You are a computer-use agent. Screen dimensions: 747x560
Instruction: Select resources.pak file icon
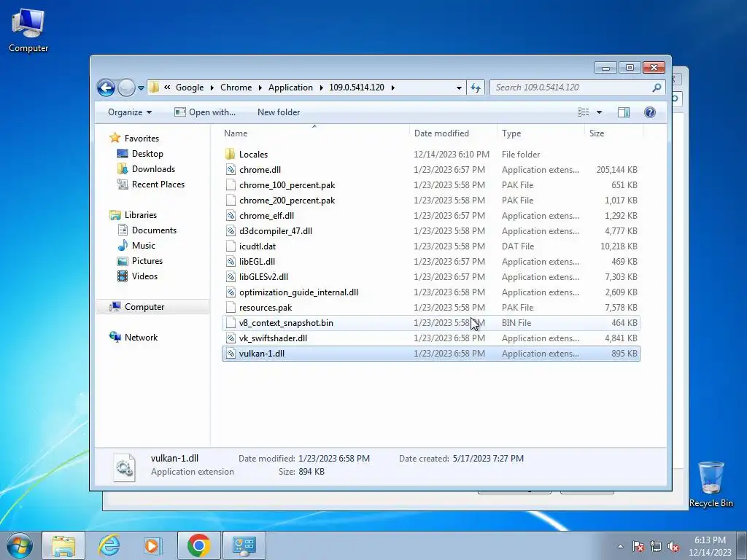pyautogui.click(x=231, y=308)
